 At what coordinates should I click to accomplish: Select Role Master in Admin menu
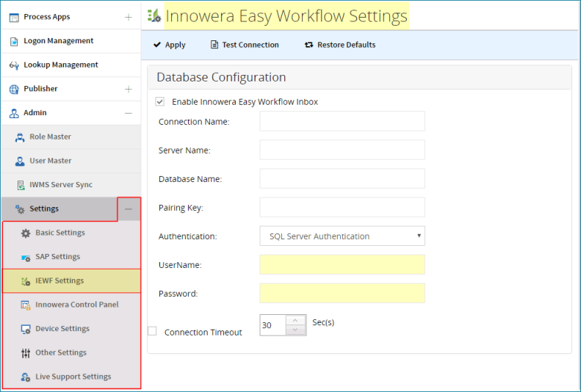click(71, 137)
